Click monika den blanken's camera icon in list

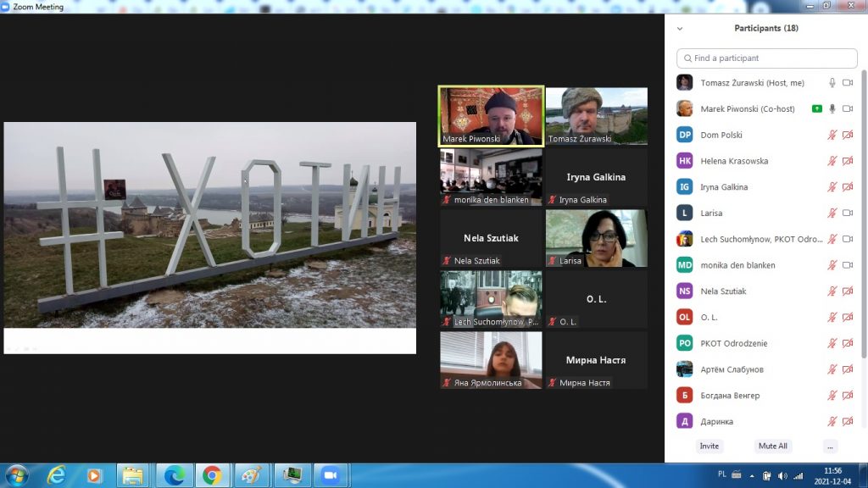click(847, 265)
